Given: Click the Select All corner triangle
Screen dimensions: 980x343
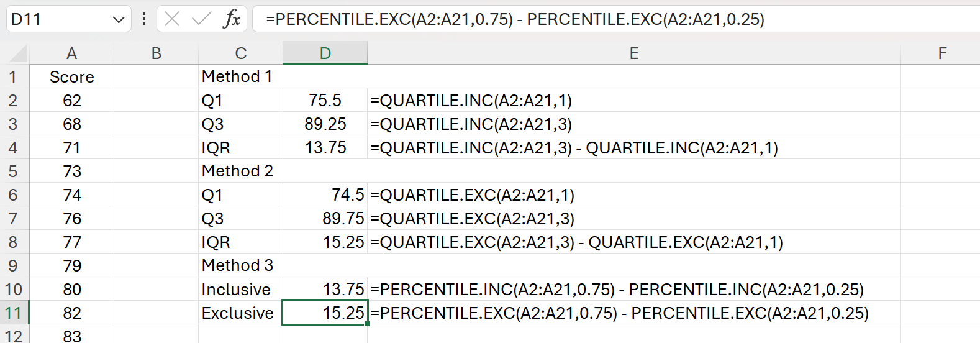Looking at the screenshot, I should tap(19, 54).
